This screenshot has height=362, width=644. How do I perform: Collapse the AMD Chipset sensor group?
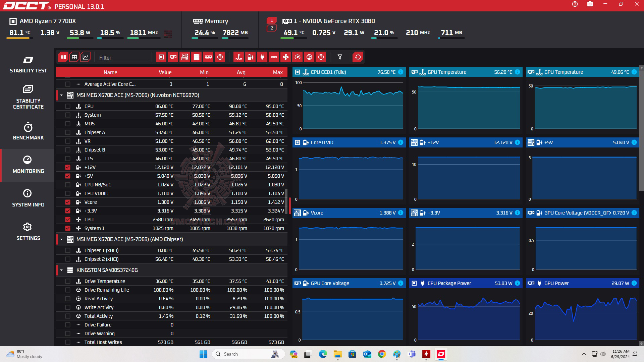click(61, 239)
